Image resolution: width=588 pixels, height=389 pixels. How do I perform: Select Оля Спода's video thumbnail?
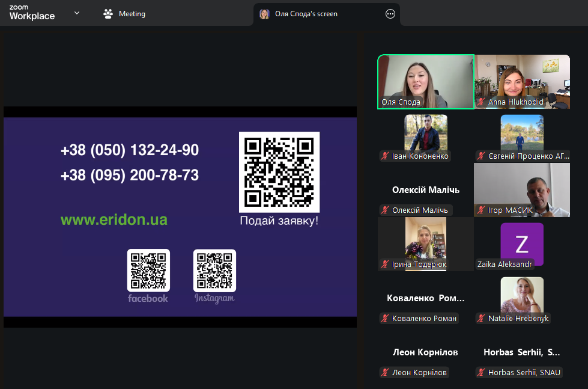tap(426, 81)
